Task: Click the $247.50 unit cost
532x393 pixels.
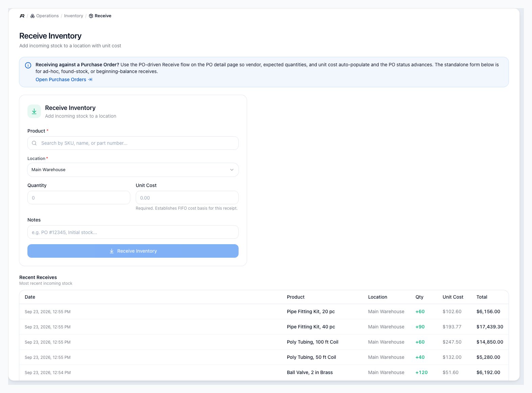Action: [x=452, y=342]
